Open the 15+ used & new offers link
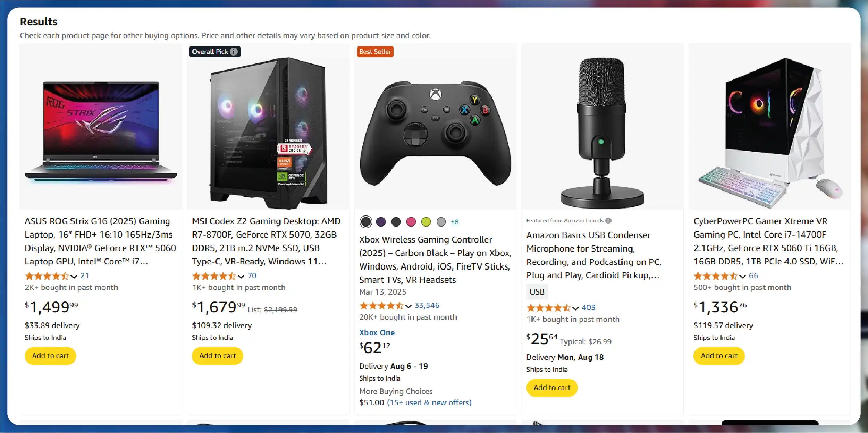Viewport: 868px width, 433px height. [x=429, y=402]
